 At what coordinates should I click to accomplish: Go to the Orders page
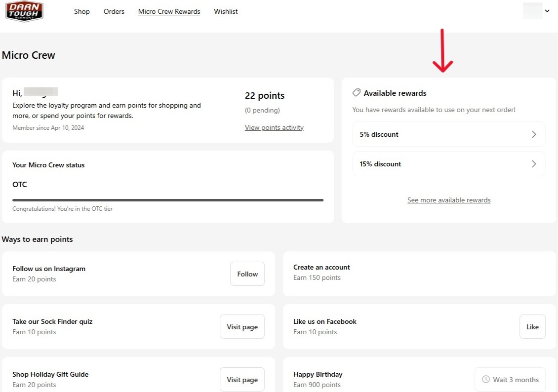pyautogui.click(x=114, y=11)
